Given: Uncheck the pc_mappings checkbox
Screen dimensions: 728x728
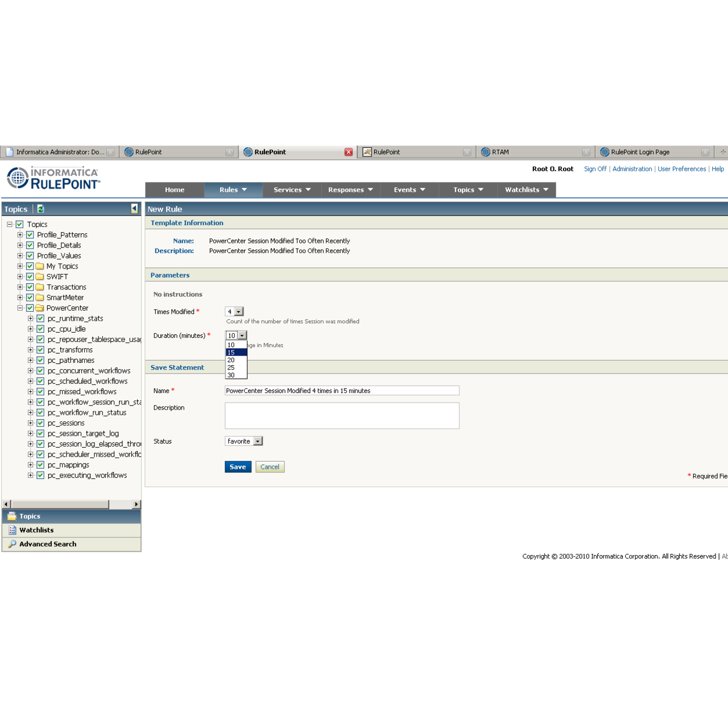Looking at the screenshot, I should (x=40, y=465).
